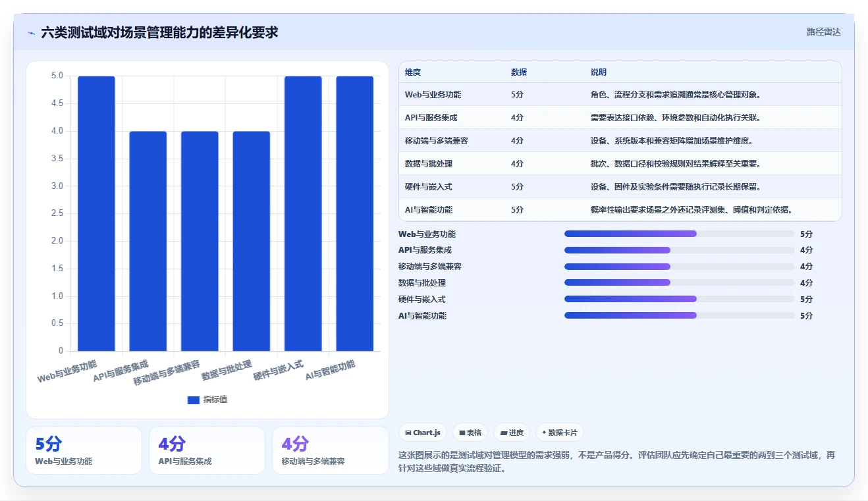Click the Web与业务功能 bar in the chart
This screenshot has width=868, height=501.
pos(96,213)
